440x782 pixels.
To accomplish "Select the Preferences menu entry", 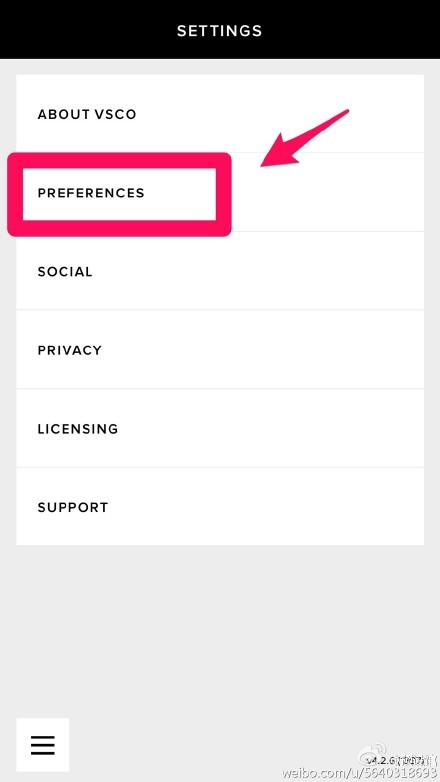I will (220, 193).
